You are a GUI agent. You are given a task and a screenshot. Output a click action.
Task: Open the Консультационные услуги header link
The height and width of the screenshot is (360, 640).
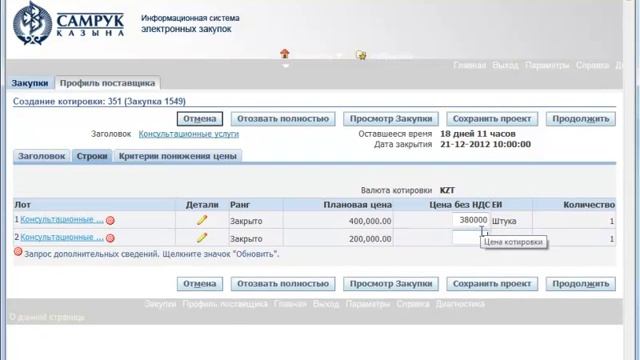[x=189, y=134]
